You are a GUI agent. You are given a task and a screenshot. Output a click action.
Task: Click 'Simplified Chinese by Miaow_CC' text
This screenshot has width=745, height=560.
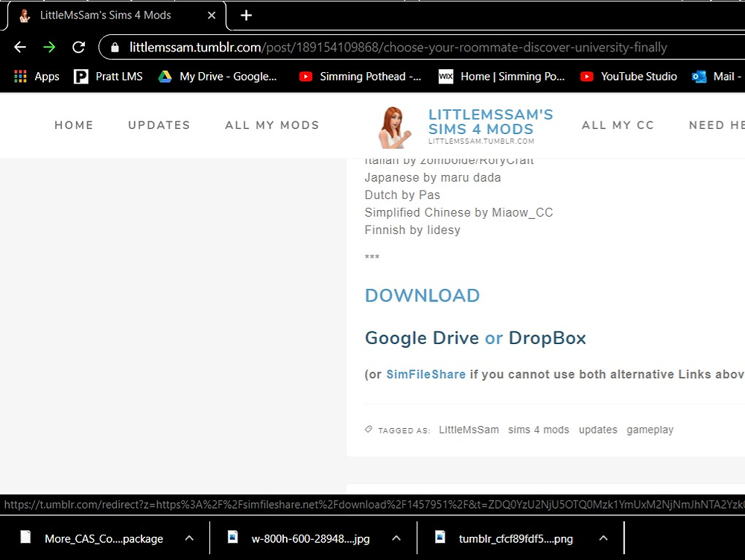click(459, 212)
